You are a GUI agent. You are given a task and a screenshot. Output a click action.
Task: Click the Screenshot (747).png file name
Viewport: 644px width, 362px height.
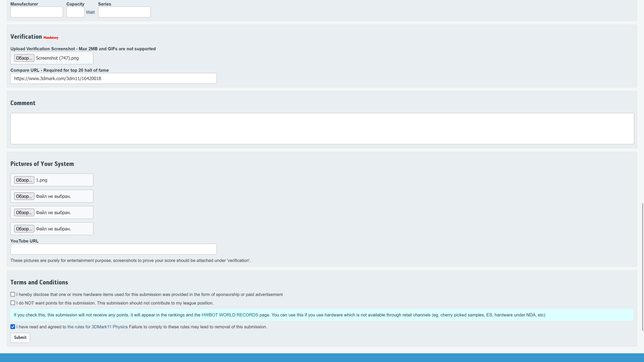pyautogui.click(x=57, y=58)
